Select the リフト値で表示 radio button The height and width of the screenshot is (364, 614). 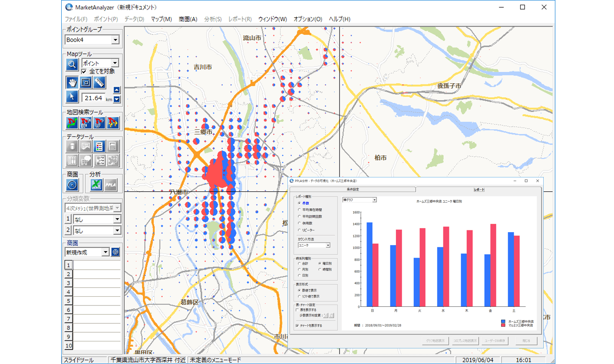(x=299, y=296)
